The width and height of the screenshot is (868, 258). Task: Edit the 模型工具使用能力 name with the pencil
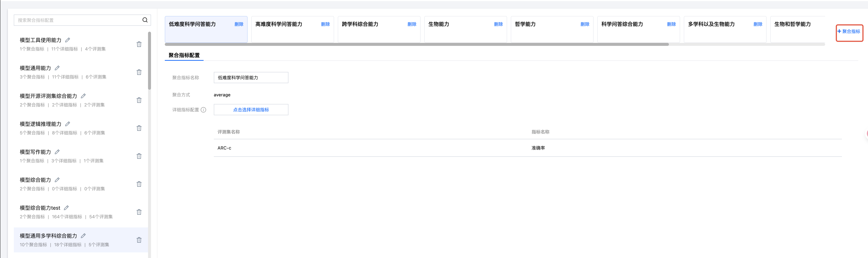click(68, 40)
